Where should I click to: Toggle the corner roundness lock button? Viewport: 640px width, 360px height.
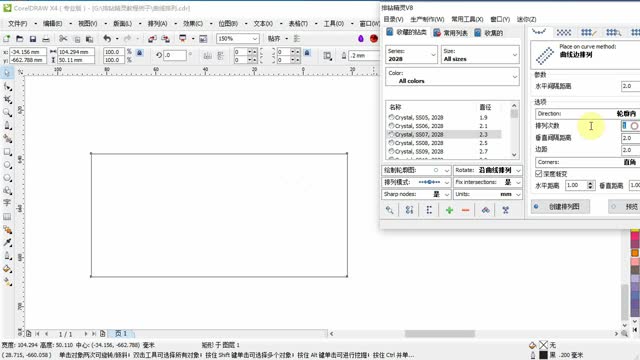(307, 53)
